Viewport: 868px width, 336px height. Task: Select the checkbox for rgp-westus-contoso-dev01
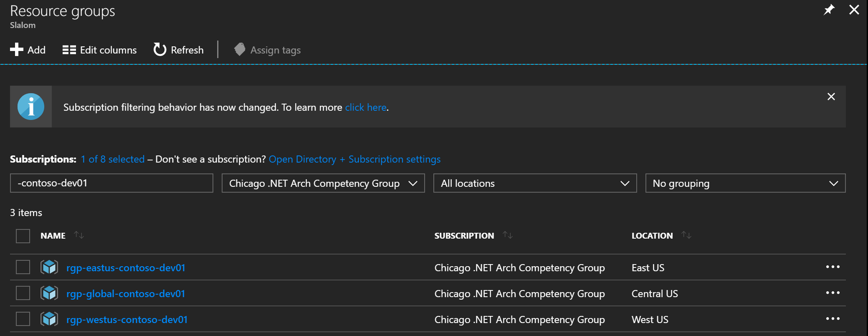pos(23,319)
